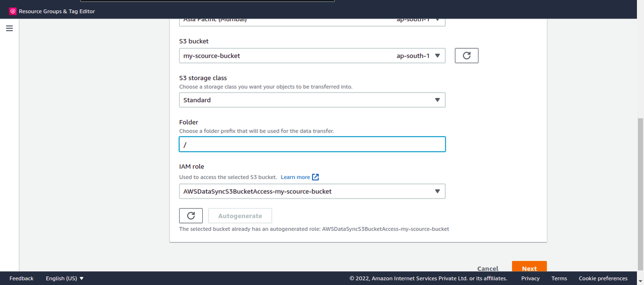Image resolution: width=644 pixels, height=285 pixels.
Task: Open Learn more external link icon
Action: click(315, 177)
